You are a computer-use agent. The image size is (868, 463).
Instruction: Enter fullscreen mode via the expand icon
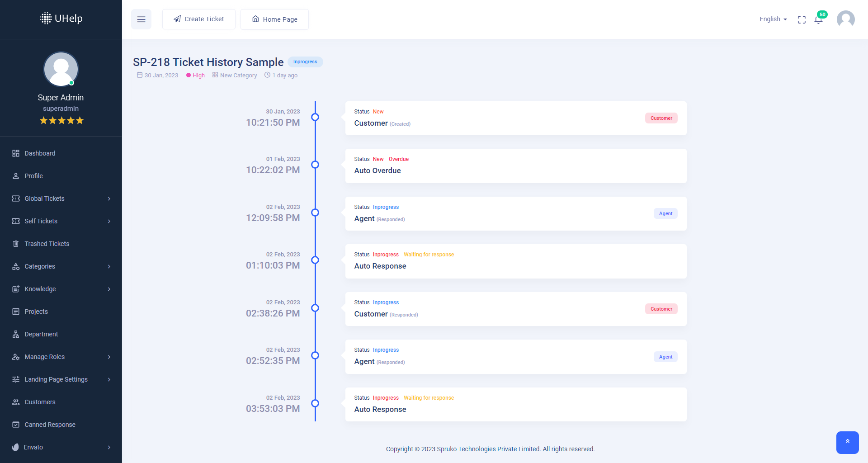point(802,19)
